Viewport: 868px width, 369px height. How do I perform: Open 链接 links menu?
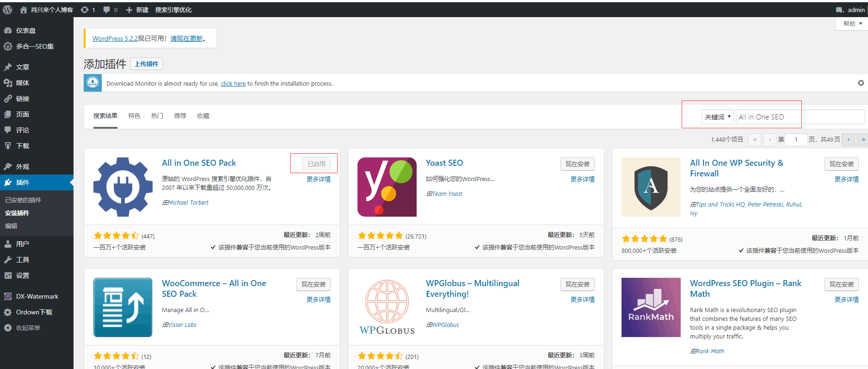[37, 99]
